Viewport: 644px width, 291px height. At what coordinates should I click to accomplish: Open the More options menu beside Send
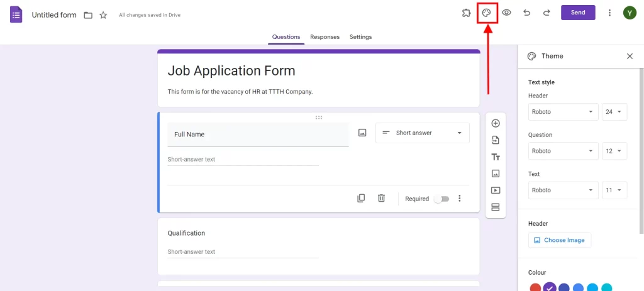(x=610, y=13)
